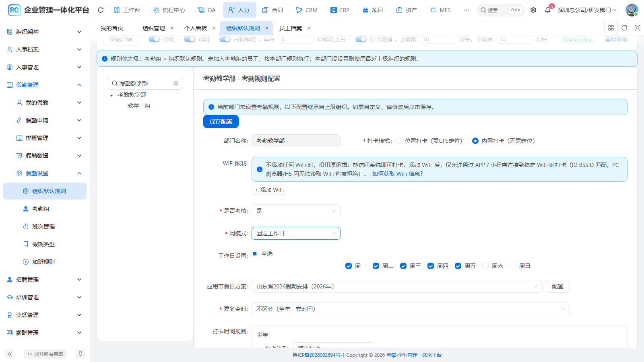
Task: Collapse the sidebar with double-arrow icon
Action: [10, 354]
